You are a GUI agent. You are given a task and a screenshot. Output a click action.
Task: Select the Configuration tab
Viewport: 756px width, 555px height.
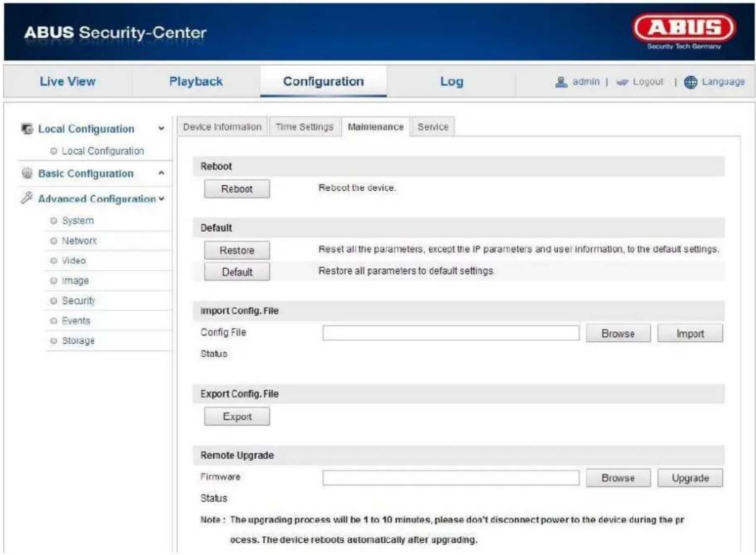point(323,81)
